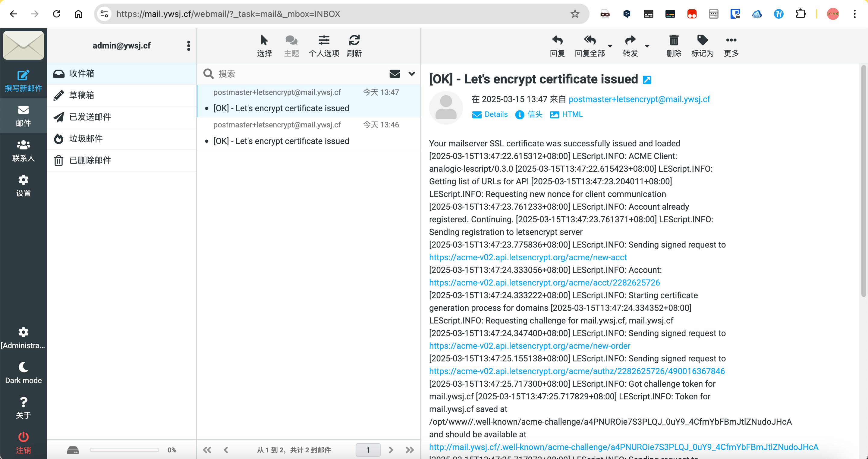Select the email received 今天 13:47
The width and height of the screenshot is (868, 459).
(308, 101)
